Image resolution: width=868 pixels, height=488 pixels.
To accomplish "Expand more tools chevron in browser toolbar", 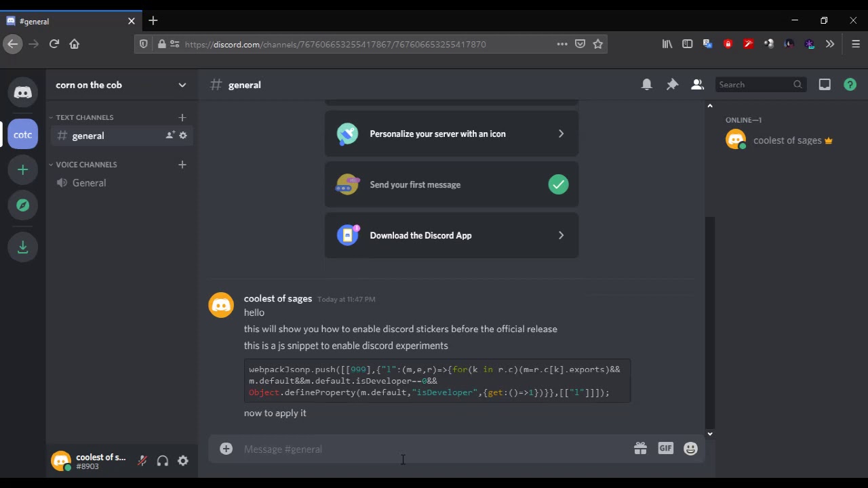I will coord(830,44).
